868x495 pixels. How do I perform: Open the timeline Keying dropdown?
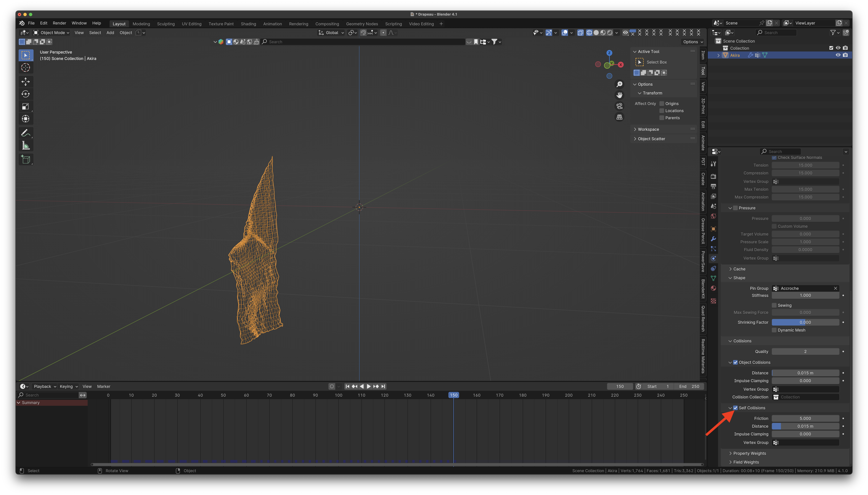69,386
